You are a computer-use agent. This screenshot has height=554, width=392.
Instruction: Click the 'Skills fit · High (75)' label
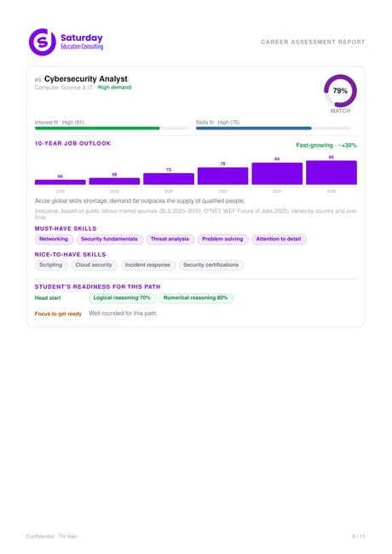click(x=218, y=122)
